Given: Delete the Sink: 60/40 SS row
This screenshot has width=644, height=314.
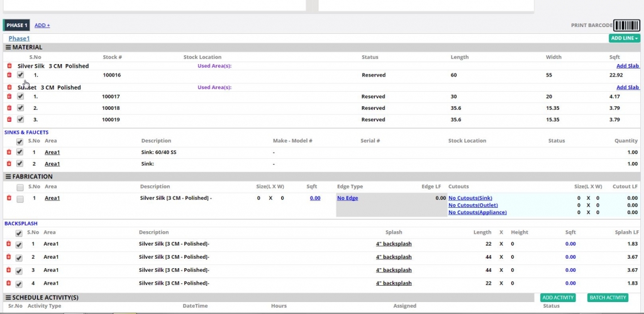Looking at the screenshot, I should coord(9,152).
